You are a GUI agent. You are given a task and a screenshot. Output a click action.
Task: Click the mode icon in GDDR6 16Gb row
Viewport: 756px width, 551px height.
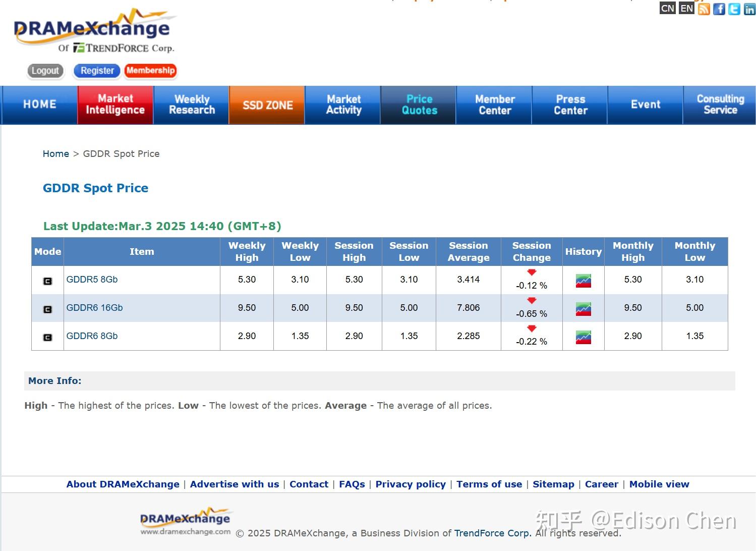pos(47,309)
